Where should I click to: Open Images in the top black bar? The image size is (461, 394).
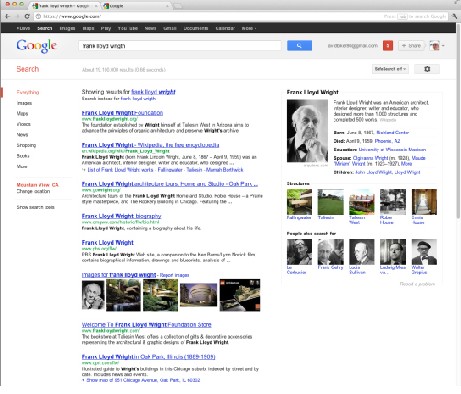pyautogui.click(x=67, y=28)
